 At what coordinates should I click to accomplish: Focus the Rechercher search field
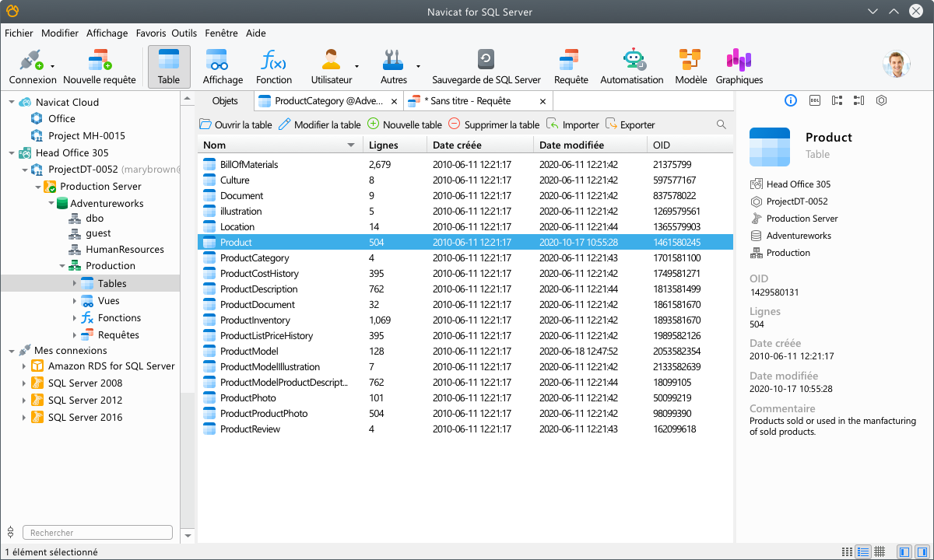coord(97,533)
